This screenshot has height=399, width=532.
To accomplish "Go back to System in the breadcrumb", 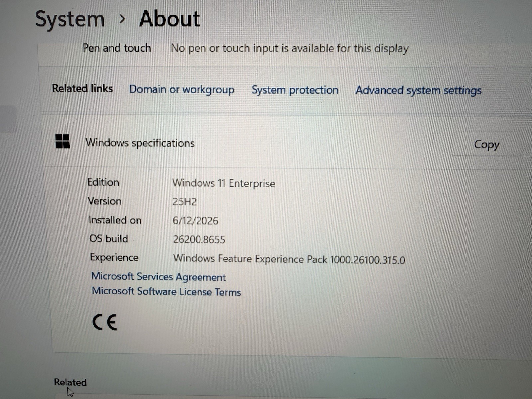I will 70,19.
